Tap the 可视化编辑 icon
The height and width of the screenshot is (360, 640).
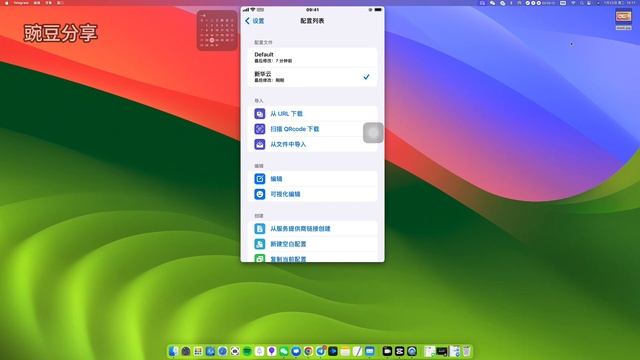260,194
